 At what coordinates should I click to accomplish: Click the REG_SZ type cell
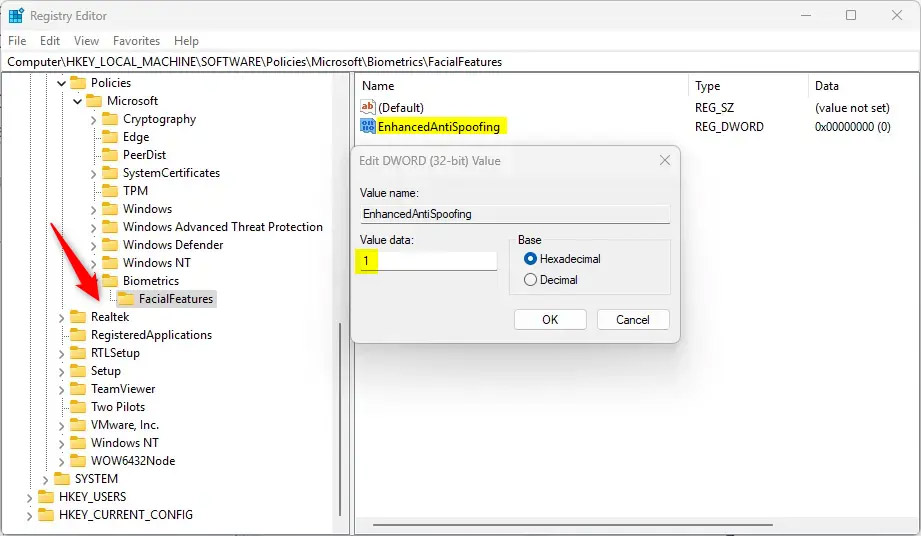(714, 107)
